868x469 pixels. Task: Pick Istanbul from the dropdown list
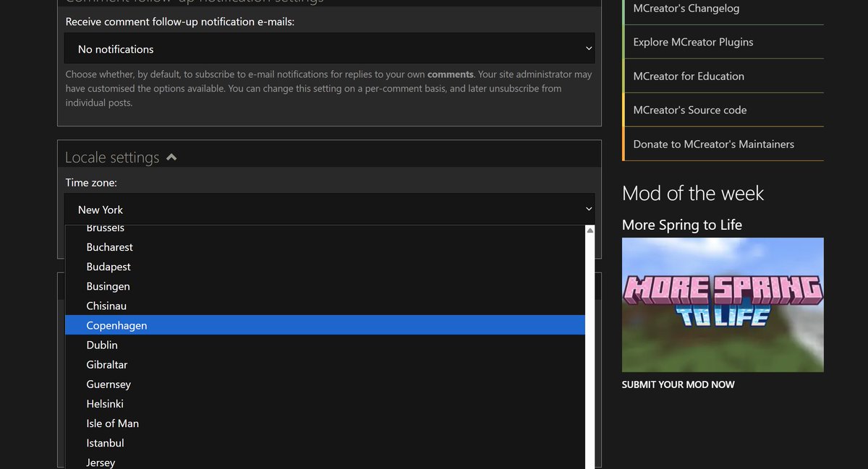point(105,442)
